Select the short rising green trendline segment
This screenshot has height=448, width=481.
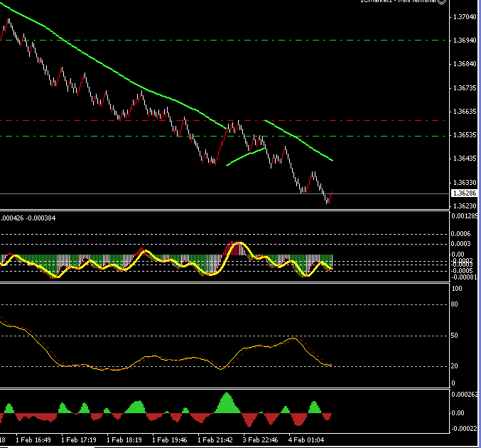point(246,156)
